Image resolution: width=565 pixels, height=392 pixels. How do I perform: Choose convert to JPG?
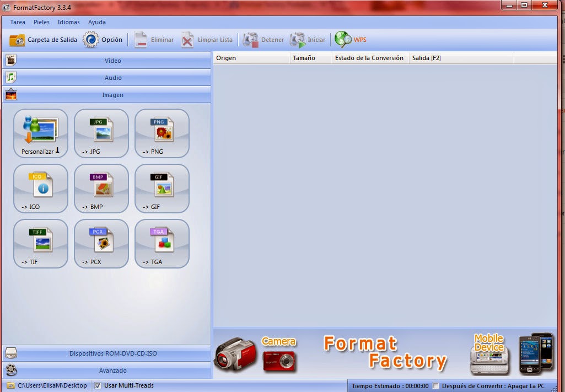pyautogui.click(x=101, y=133)
